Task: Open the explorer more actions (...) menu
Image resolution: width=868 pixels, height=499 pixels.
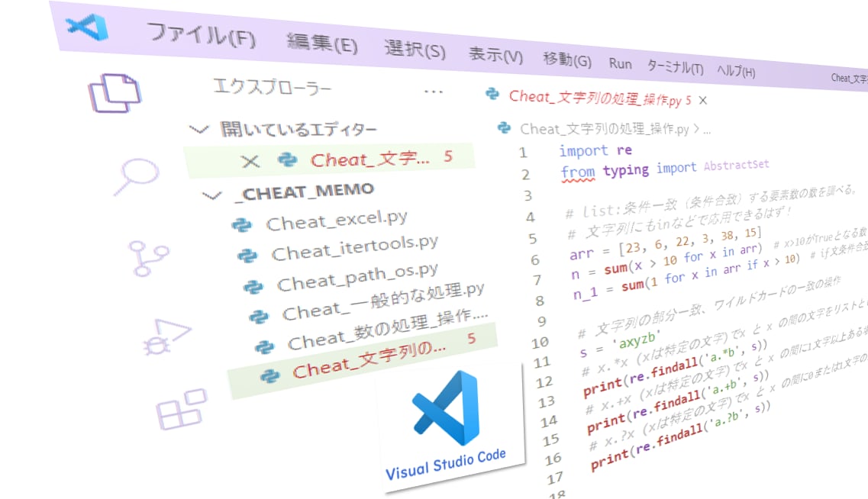Action: (434, 92)
